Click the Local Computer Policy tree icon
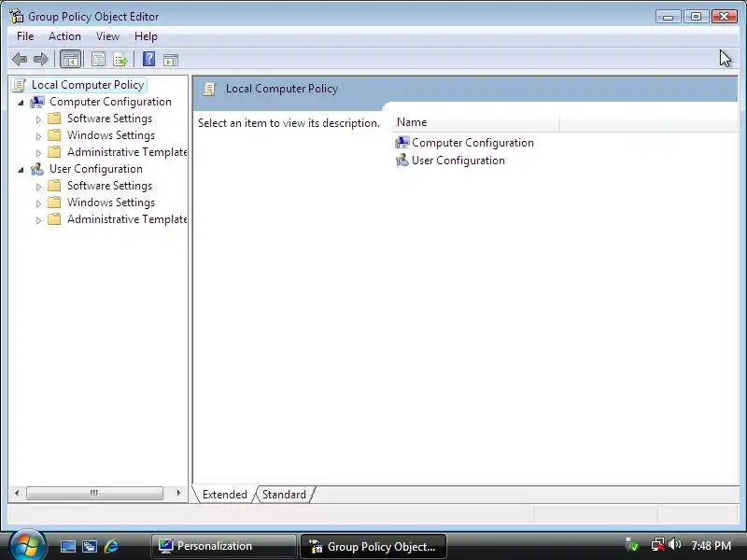This screenshot has height=560, width=747. coord(19,85)
